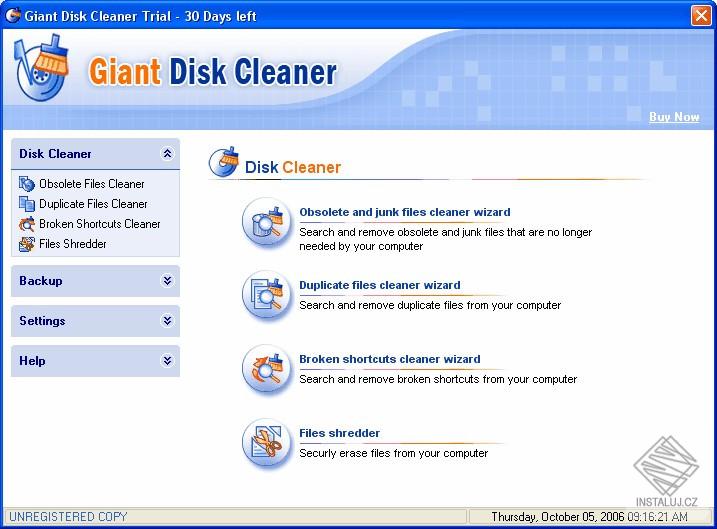Open Duplicate Files Cleaner from sidebar
Image resolution: width=717 pixels, height=529 pixels.
[93, 204]
